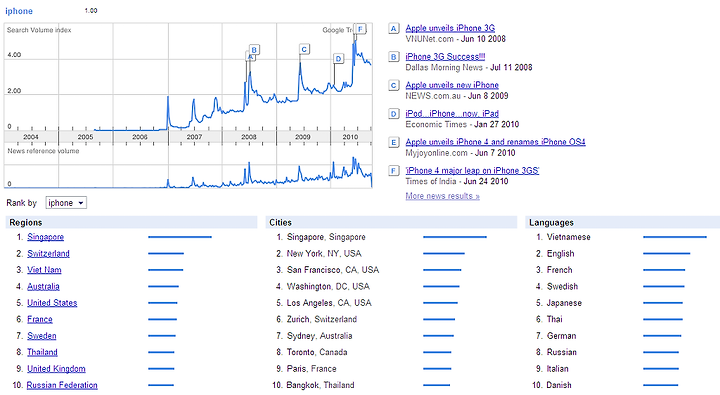Open the Russian Federation region link

coord(62,385)
